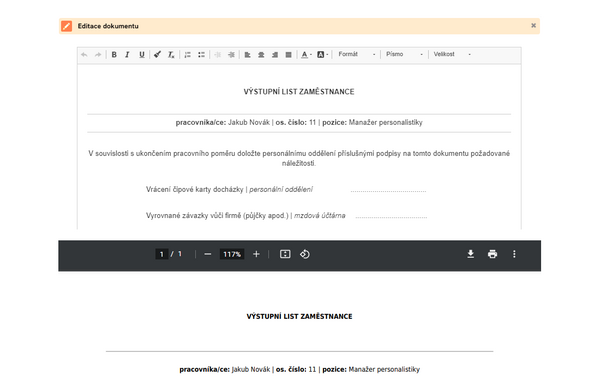Click the decrease indent icon
600x378 pixels.
coord(218,55)
